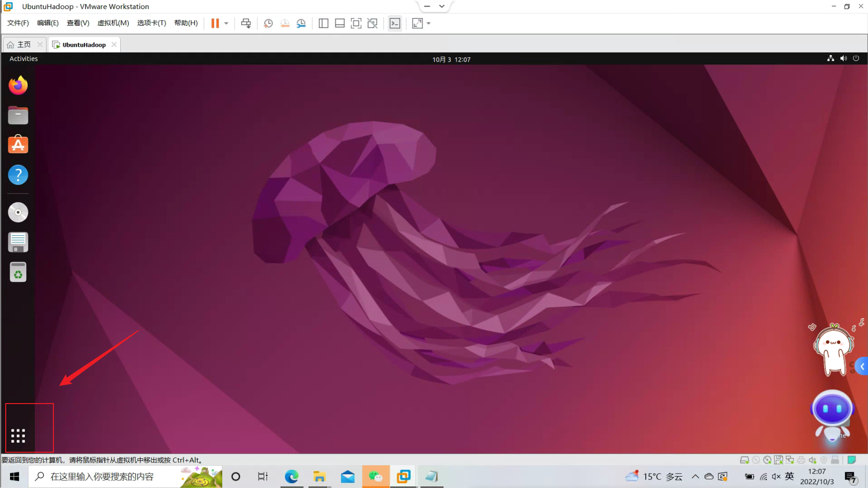Click the sound card device status icon
This screenshot has height=488, width=868.
point(812,460)
